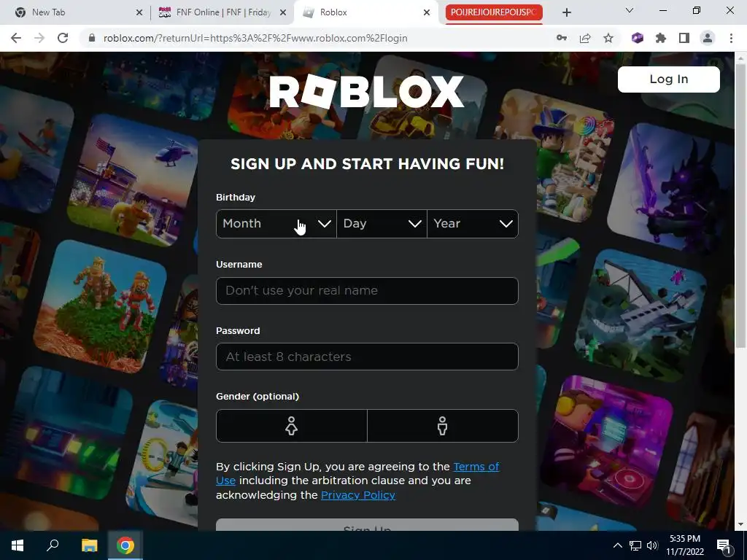Close the FNF Online tab
Screen dimensions: 747x560
[283, 12]
